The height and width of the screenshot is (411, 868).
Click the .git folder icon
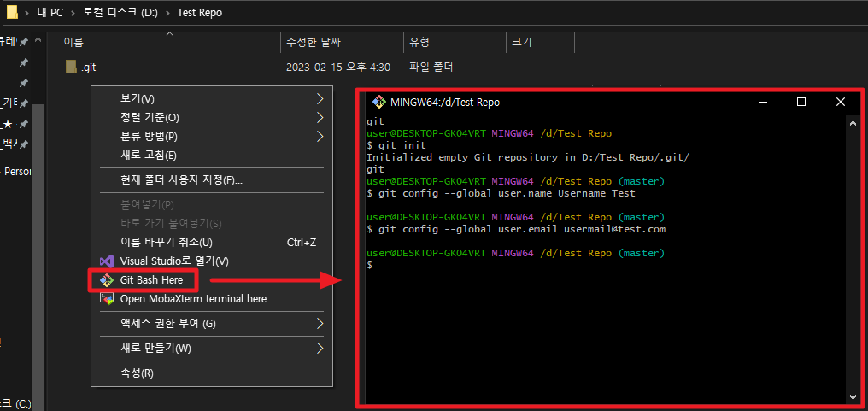(71, 67)
